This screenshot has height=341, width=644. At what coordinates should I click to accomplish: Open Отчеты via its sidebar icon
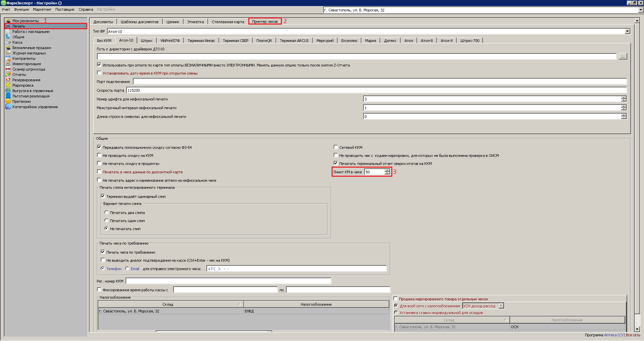point(8,75)
